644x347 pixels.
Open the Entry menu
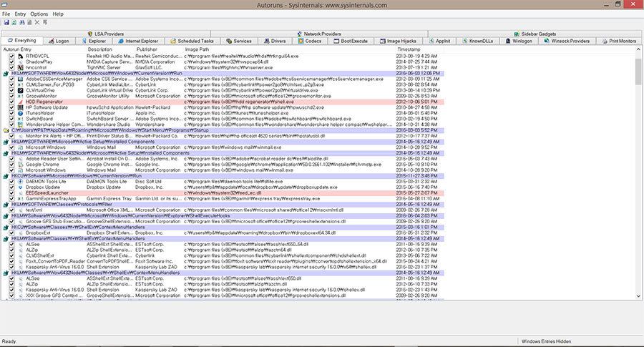click(20, 14)
